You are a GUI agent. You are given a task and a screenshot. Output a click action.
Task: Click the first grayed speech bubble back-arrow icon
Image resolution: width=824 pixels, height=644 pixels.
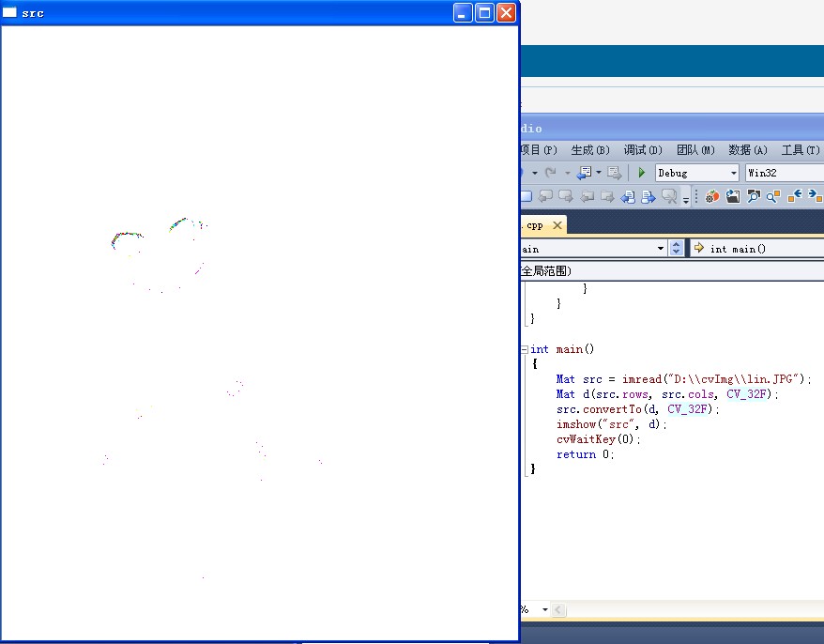pyautogui.click(x=546, y=196)
